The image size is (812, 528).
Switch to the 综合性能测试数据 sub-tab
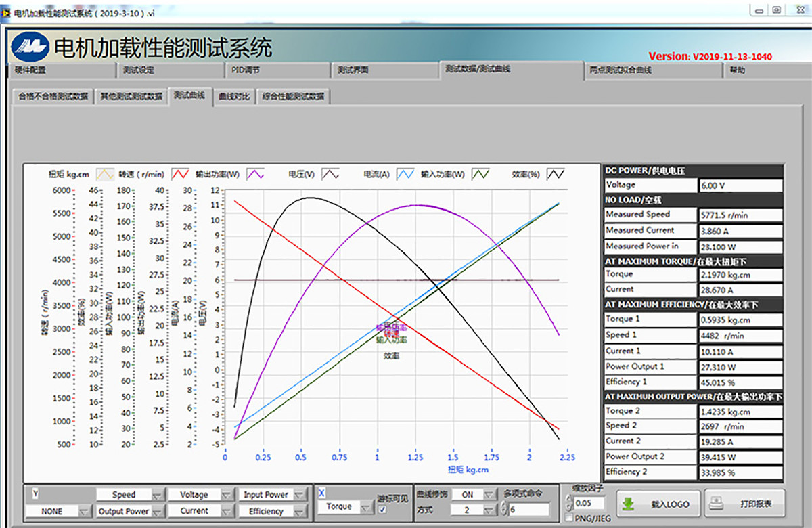(x=293, y=96)
